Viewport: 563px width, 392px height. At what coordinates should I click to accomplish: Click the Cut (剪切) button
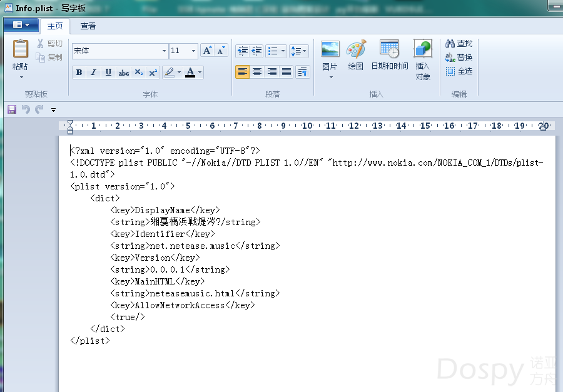(49, 44)
